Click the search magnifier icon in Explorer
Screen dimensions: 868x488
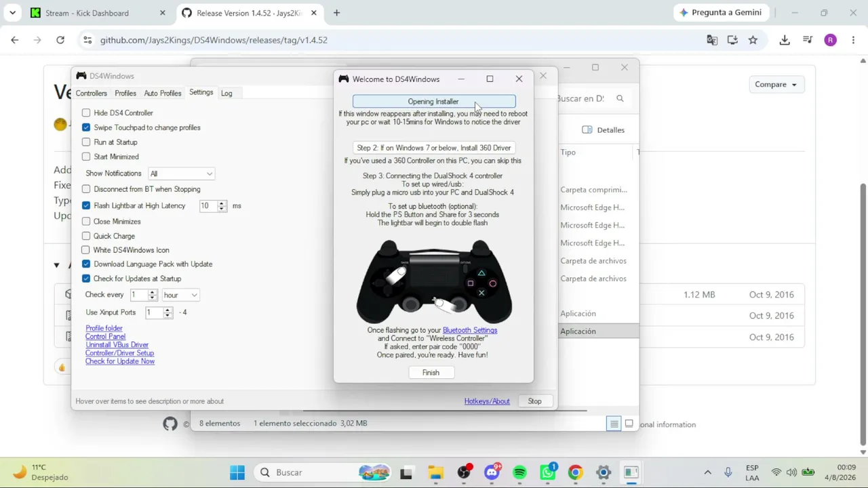(x=620, y=99)
